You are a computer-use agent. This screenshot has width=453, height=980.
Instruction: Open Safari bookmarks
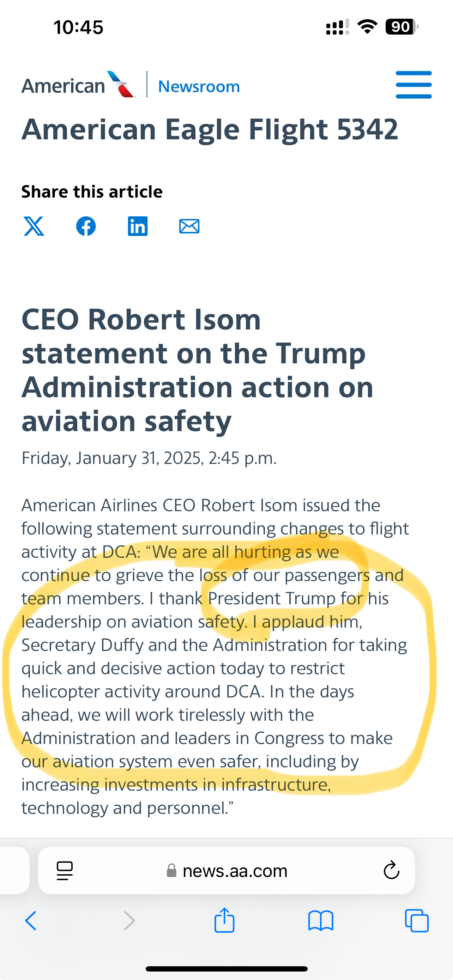tap(321, 921)
